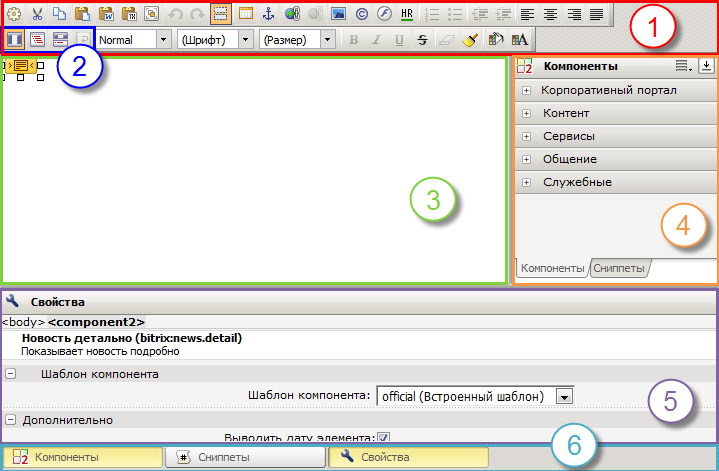
Task: Click the paintbrush icon in formatting toolbar
Action: [471, 39]
